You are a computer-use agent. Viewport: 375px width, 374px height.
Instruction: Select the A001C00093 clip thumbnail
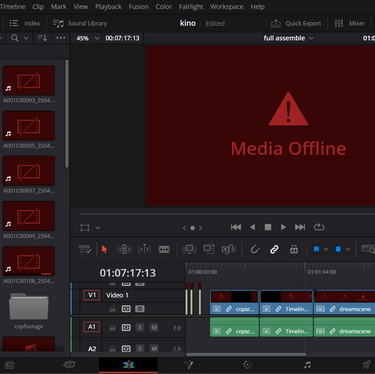coord(29,81)
